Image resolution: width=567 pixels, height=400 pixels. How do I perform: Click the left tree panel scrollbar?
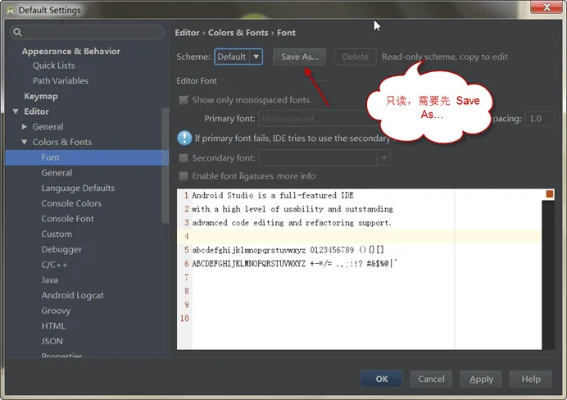click(x=165, y=165)
